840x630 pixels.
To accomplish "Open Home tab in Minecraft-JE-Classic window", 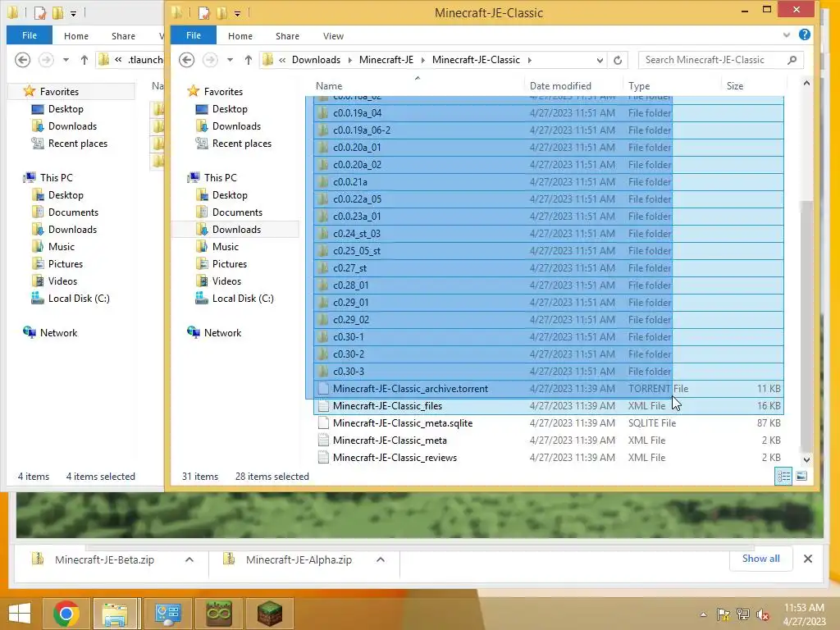I will pos(240,36).
